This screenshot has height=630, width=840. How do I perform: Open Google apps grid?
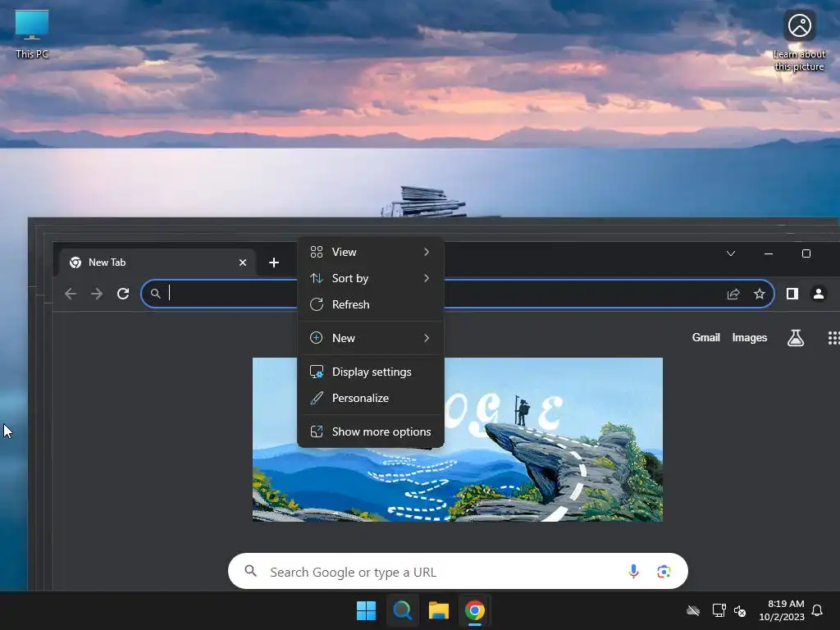tap(833, 337)
